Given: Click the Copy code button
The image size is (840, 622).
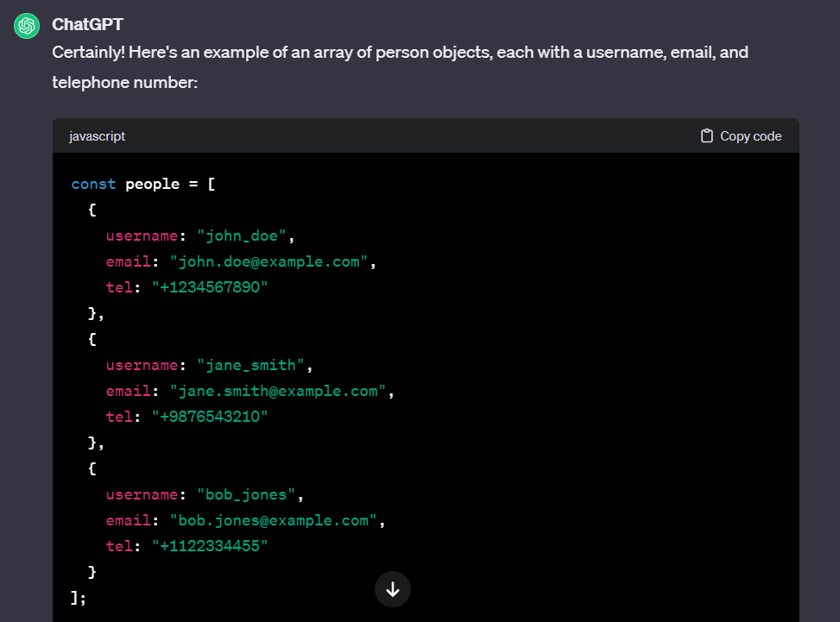Looking at the screenshot, I should pyautogui.click(x=742, y=136).
